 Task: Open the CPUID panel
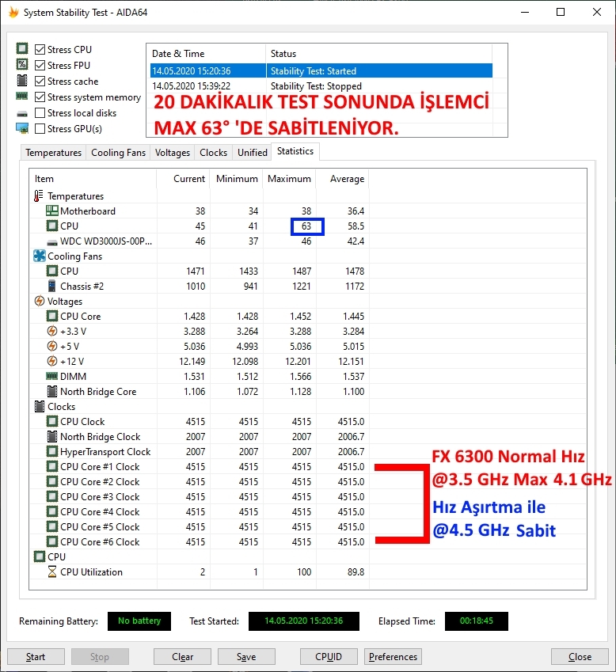click(x=329, y=657)
